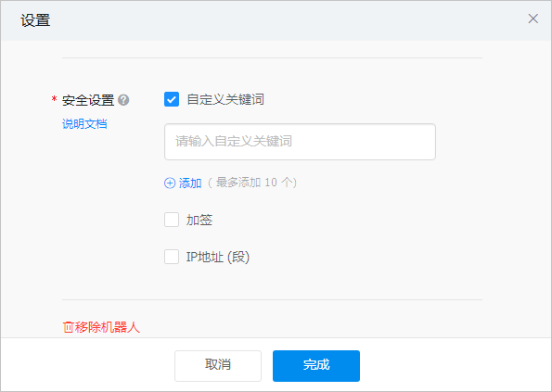The image size is (552, 392).
Task: Focus the 请输入自定义关键词 input field
Action: point(300,142)
